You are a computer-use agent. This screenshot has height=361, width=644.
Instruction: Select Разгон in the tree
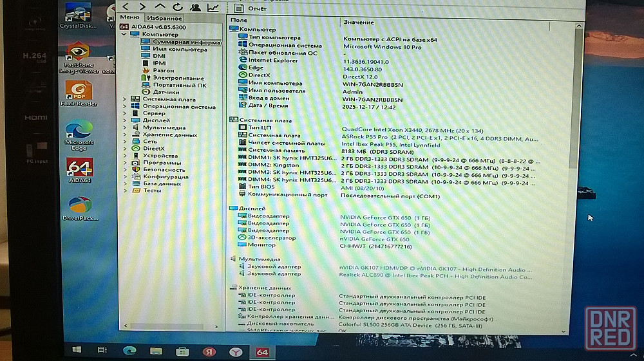click(163, 71)
